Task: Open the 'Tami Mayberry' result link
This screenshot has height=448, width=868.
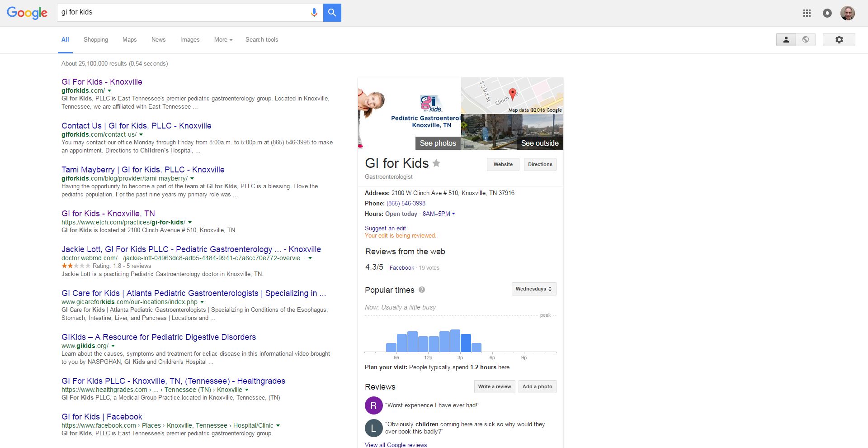Action: click(143, 170)
